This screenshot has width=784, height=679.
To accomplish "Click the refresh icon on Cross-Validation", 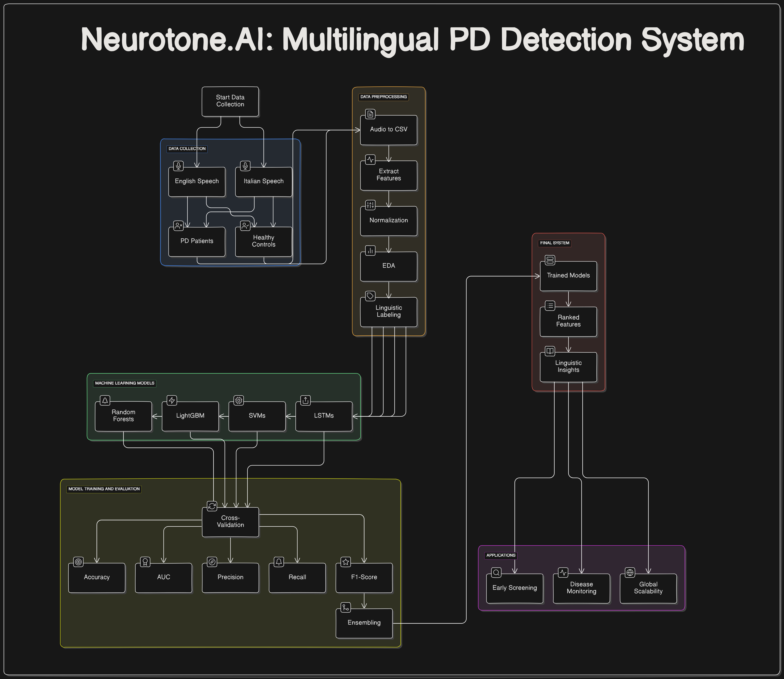I will (212, 506).
